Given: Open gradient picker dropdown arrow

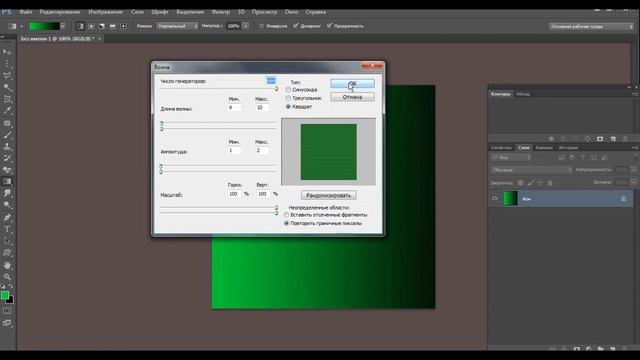Looking at the screenshot, I should tap(63, 26).
